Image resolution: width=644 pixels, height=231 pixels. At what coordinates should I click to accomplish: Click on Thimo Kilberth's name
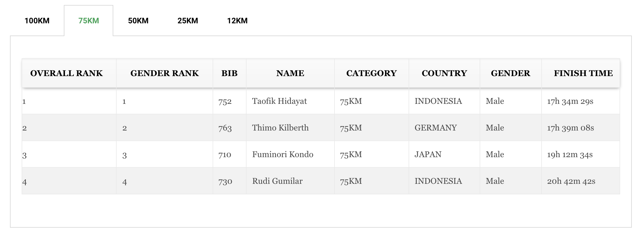pyautogui.click(x=280, y=128)
